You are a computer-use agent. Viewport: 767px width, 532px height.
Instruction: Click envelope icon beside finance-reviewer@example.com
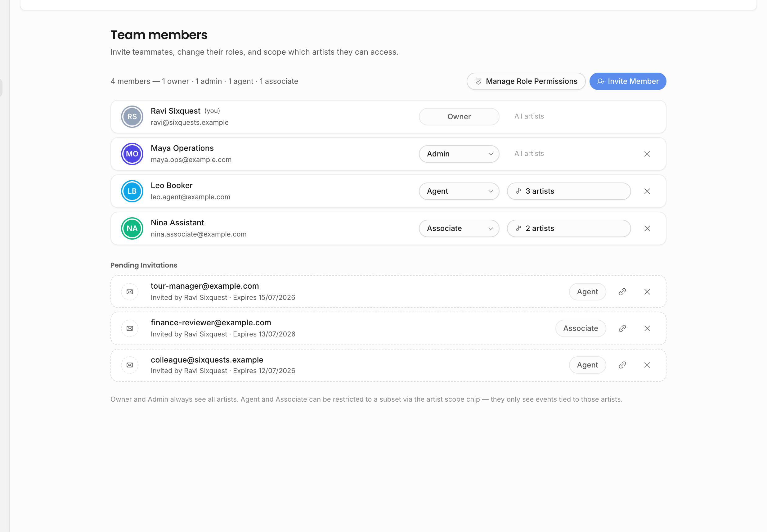[130, 329]
